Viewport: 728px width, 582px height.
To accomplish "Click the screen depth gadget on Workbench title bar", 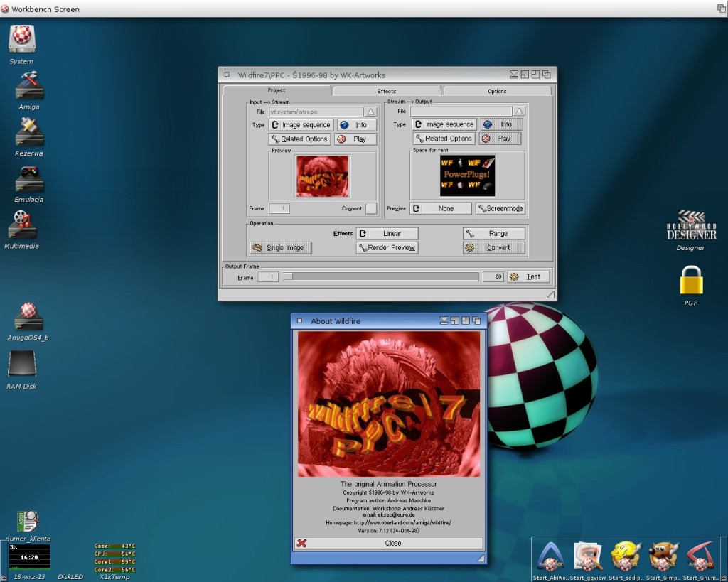I will [x=722, y=9].
